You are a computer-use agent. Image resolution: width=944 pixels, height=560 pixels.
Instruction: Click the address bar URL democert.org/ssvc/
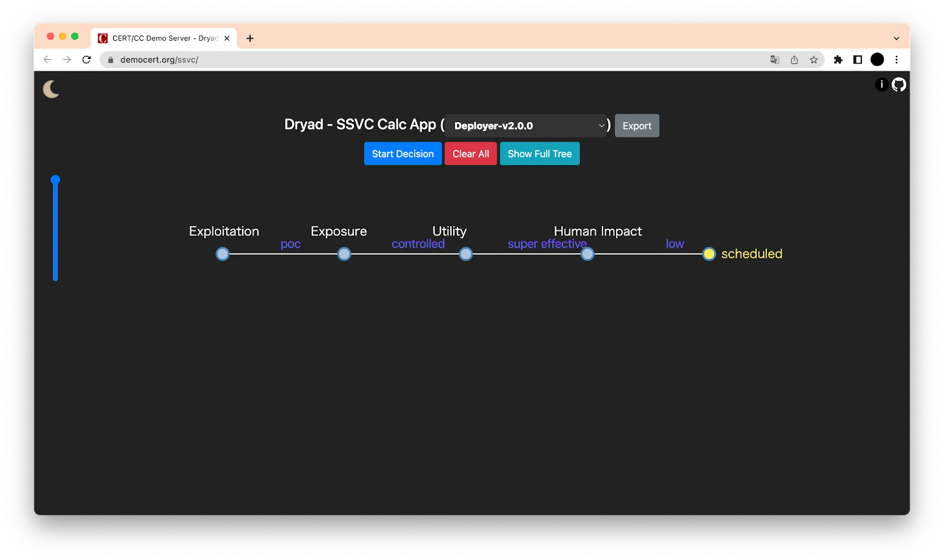tap(159, 60)
